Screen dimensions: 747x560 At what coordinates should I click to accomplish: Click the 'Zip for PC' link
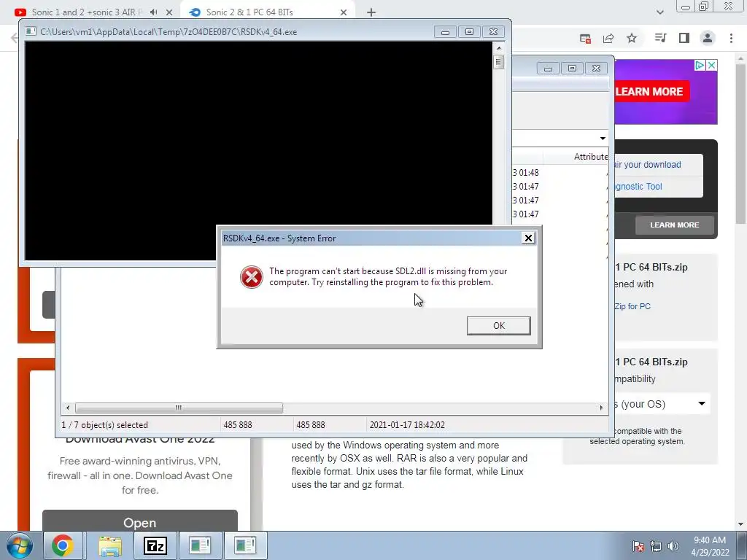coord(632,307)
